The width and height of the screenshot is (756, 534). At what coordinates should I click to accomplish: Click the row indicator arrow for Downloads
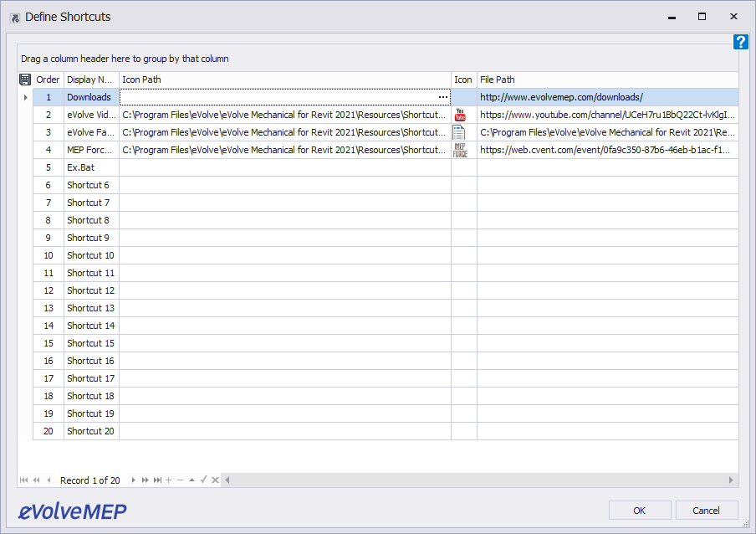pos(26,97)
